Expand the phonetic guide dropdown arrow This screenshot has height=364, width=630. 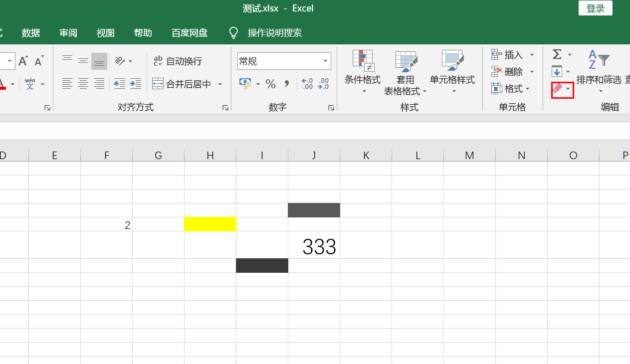click(42, 84)
